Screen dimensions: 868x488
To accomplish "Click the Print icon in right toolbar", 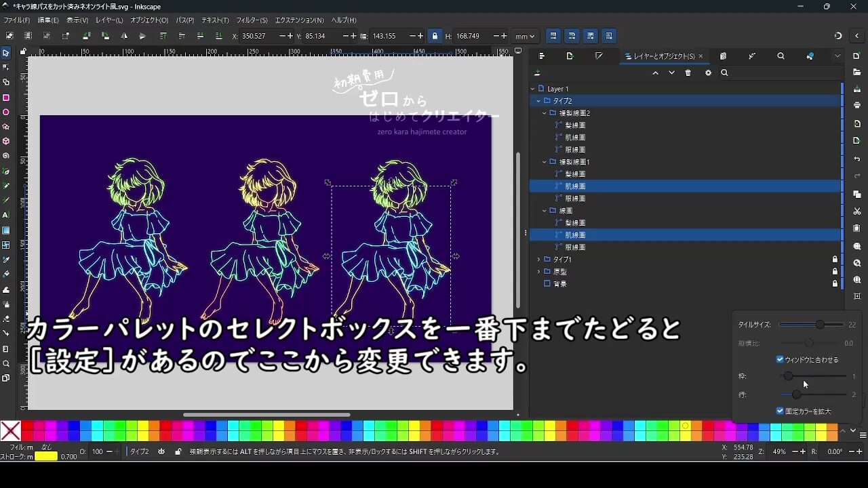I will (x=857, y=105).
